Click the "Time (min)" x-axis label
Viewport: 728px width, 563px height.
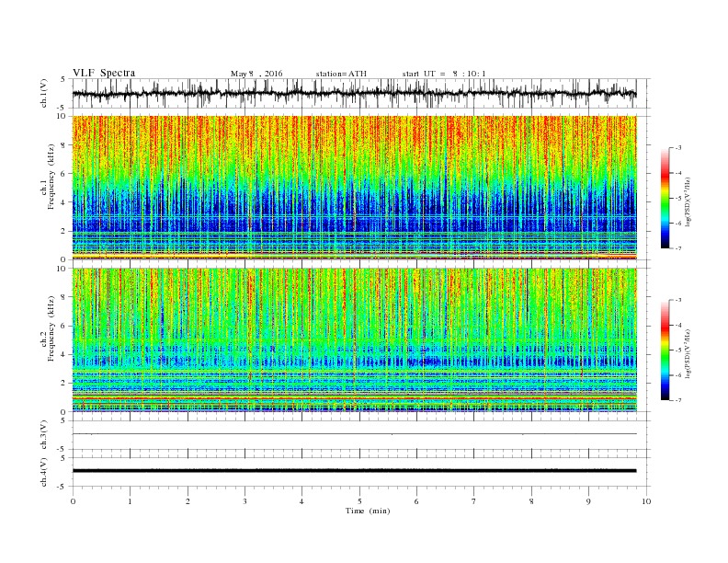[x=368, y=511]
